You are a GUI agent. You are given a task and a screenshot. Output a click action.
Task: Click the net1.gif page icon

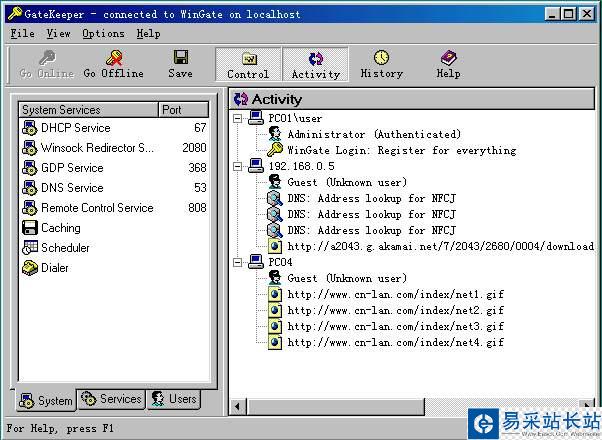pos(275,294)
